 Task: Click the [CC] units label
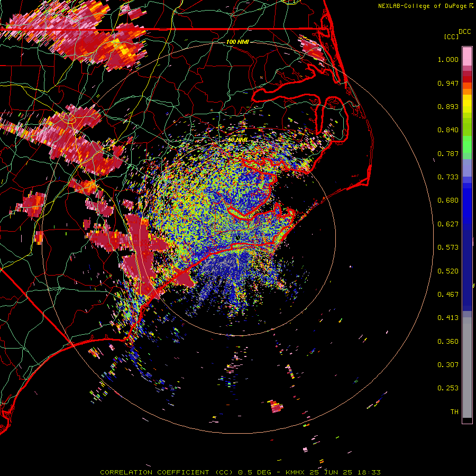coord(451,36)
